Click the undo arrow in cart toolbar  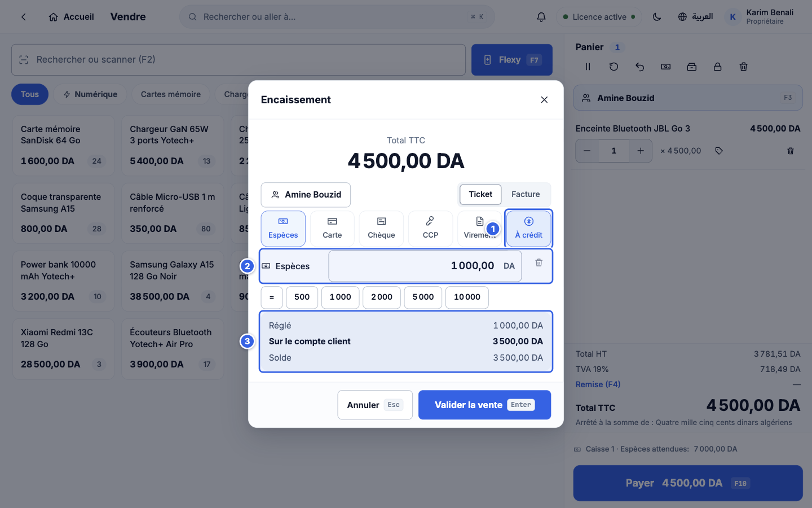pyautogui.click(x=639, y=67)
